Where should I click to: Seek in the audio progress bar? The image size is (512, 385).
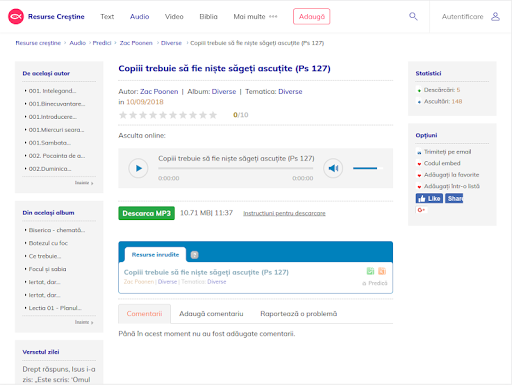[236, 168]
